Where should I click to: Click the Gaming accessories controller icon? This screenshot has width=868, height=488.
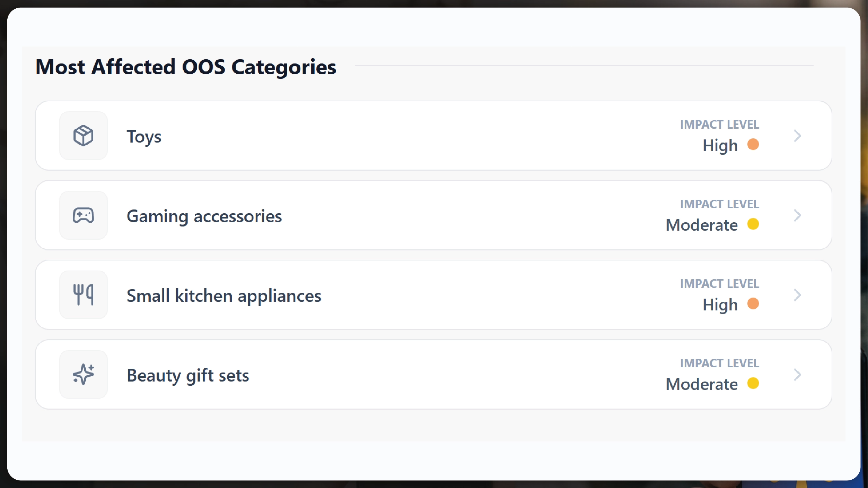pyautogui.click(x=84, y=215)
